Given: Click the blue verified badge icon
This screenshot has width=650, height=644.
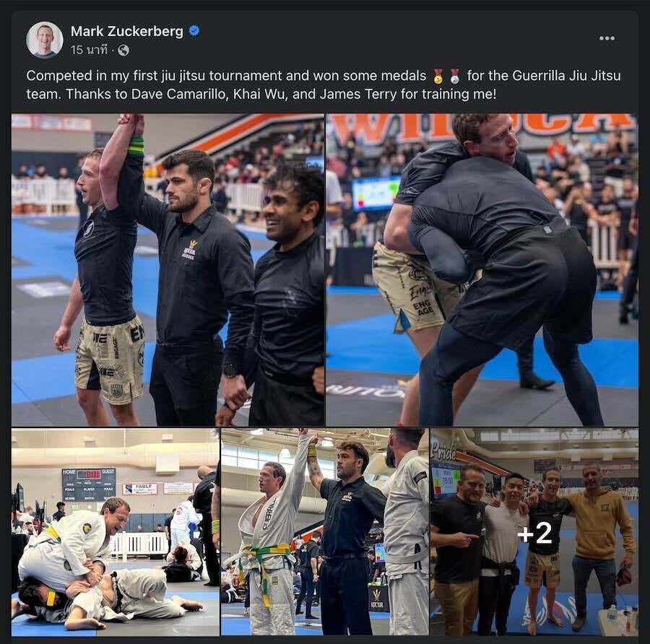Looking at the screenshot, I should (194, 30).
